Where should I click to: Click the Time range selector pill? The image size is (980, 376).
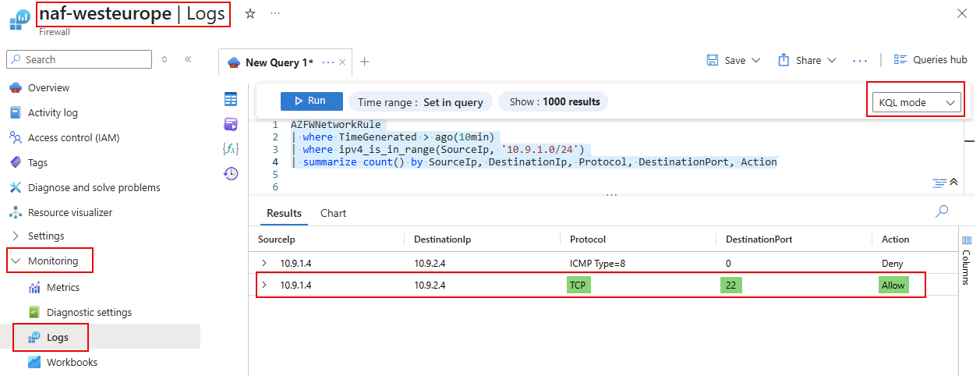420,101
